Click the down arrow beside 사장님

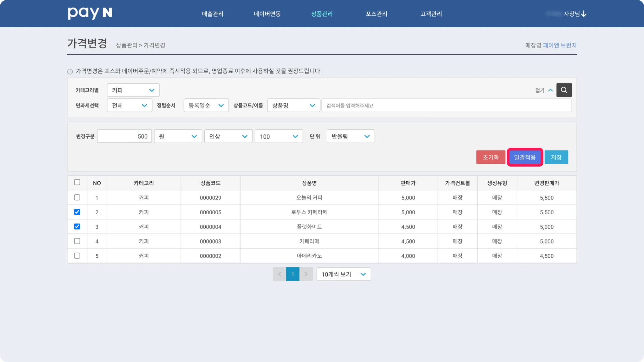(x=584, y=14)
